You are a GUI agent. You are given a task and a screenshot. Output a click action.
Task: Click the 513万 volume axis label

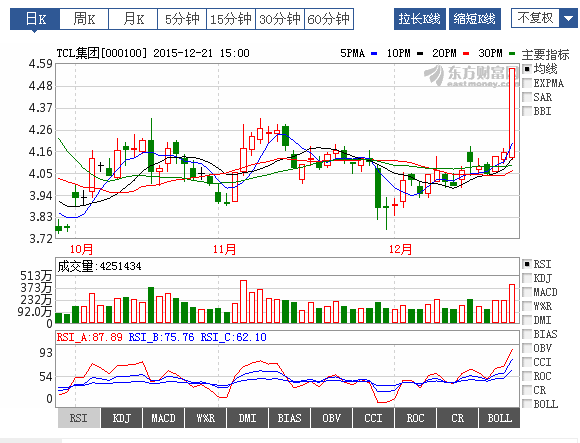pos(36,276)
